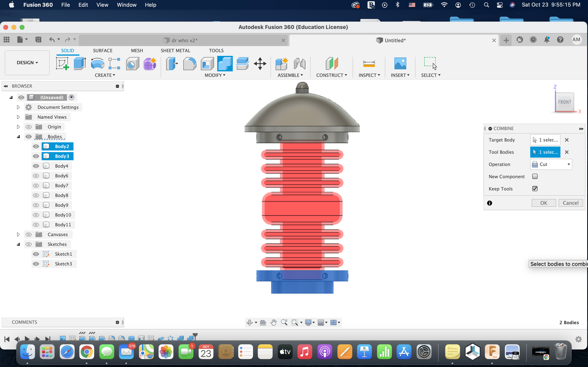
Task: Open the Operation Cut dropdown
Action: coord(551,164)
